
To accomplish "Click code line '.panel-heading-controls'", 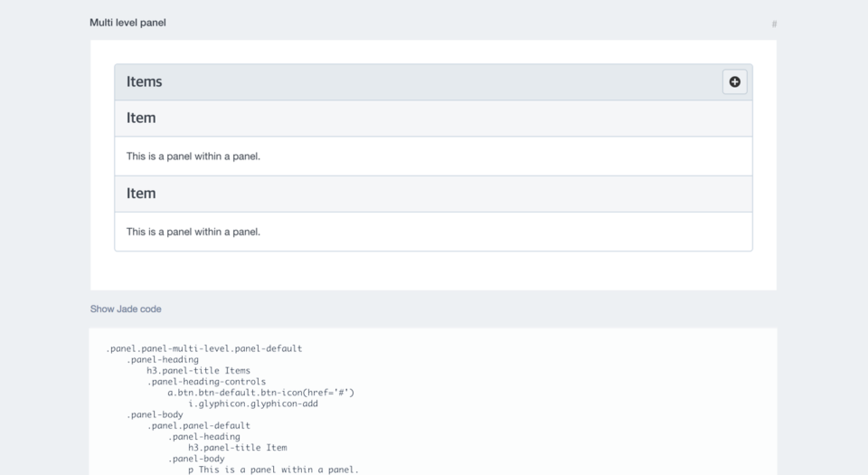I will [x=206, y=382].
